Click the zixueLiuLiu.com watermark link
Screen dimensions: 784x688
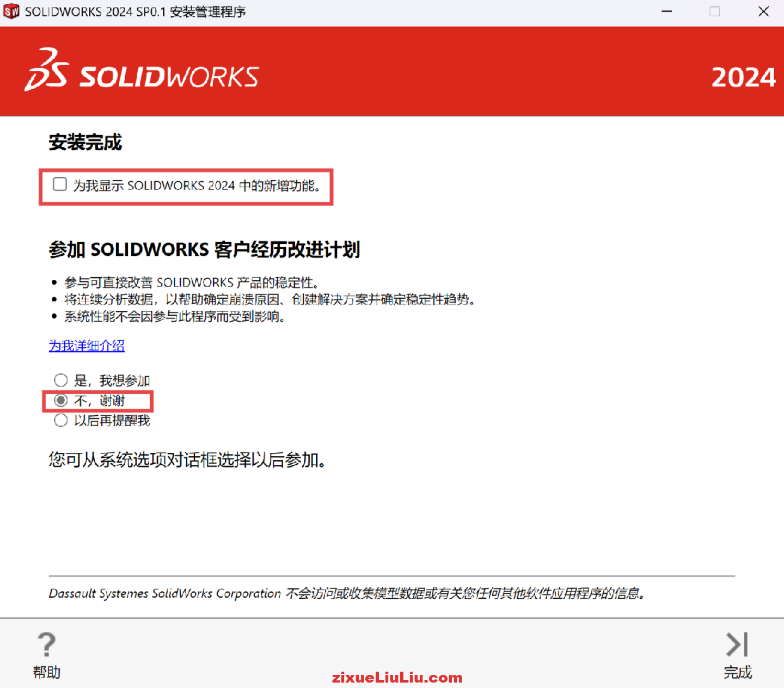397,678
